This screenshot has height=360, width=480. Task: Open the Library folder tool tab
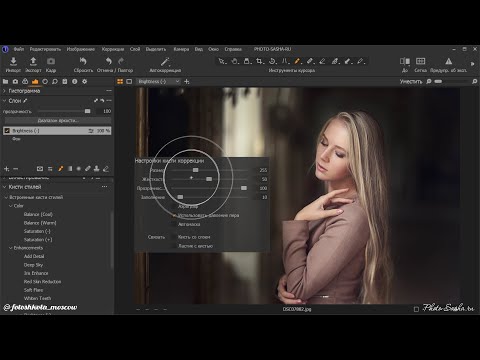(x=5, y=81)
